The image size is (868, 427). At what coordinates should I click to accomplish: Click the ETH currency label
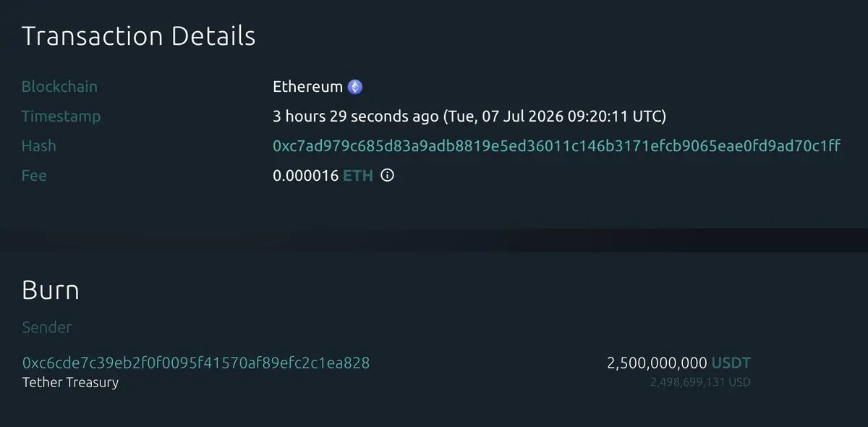click(358, 175)
